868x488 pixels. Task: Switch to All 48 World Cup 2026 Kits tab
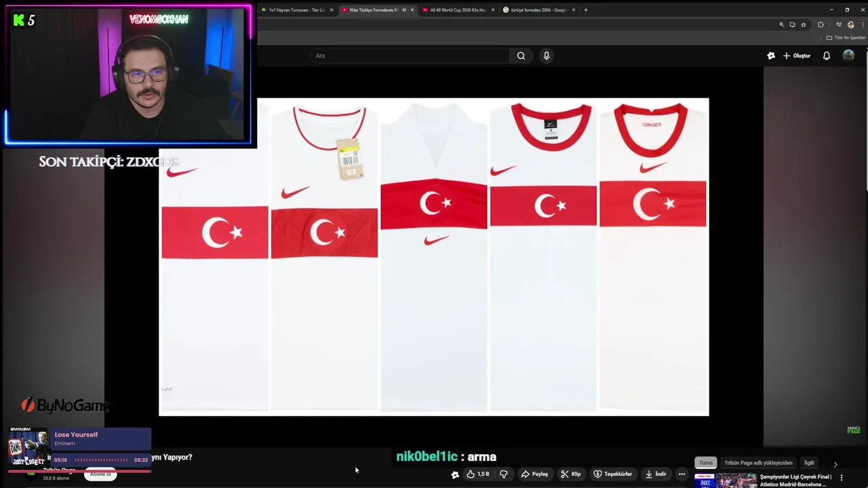458,9
